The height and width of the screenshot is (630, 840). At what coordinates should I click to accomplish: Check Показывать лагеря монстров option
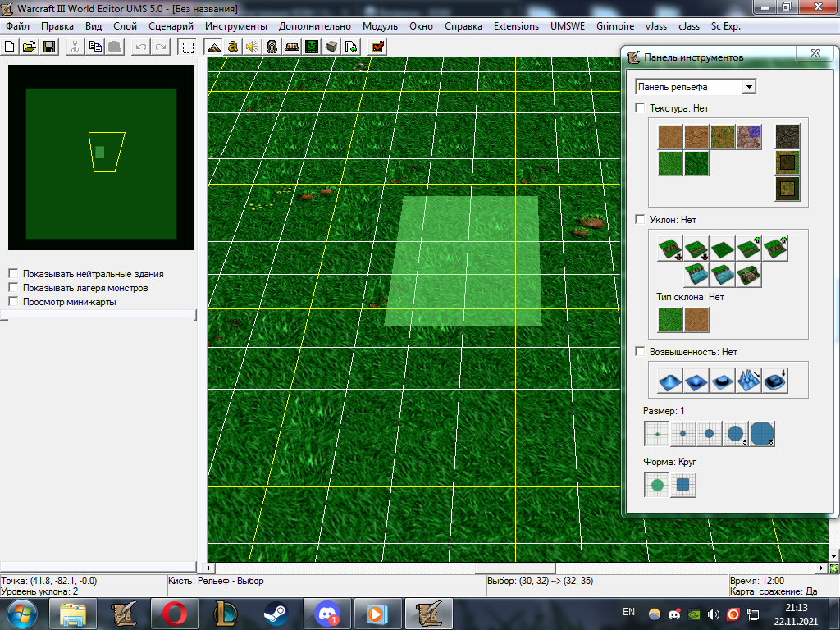pyautogui.click(x=13, y=287)
